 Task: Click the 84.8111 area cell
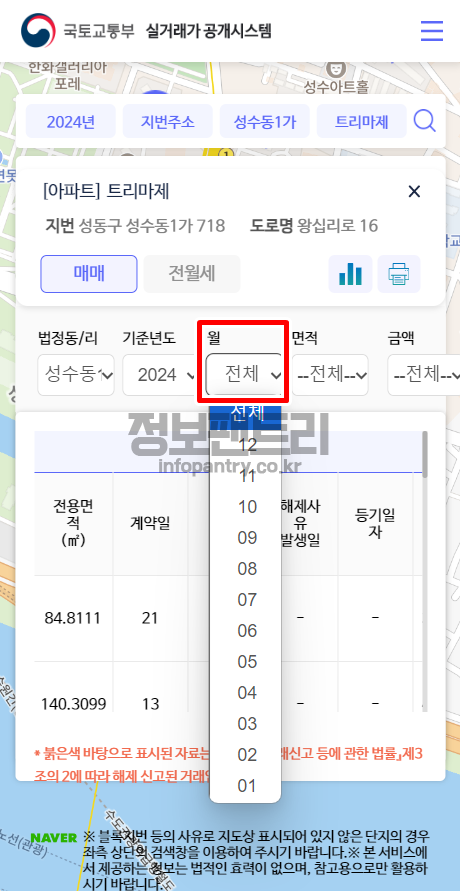pyautogui.click(x=73, y=618)
